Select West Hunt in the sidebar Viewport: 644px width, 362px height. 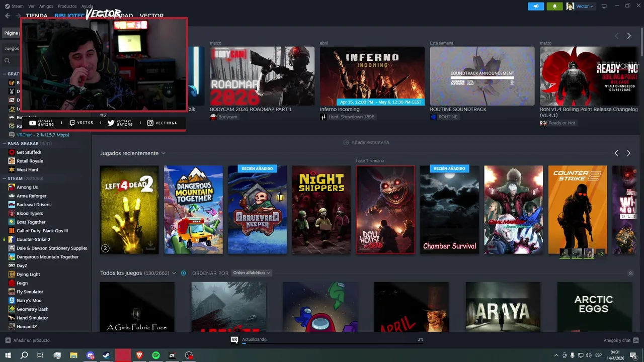27,170
